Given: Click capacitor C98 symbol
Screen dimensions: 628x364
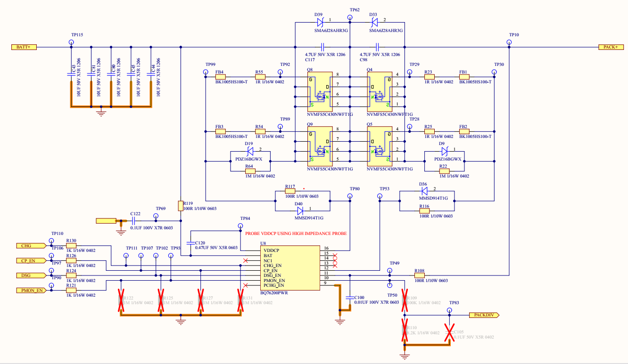Looking at the screenshot, I should (378, 47).
